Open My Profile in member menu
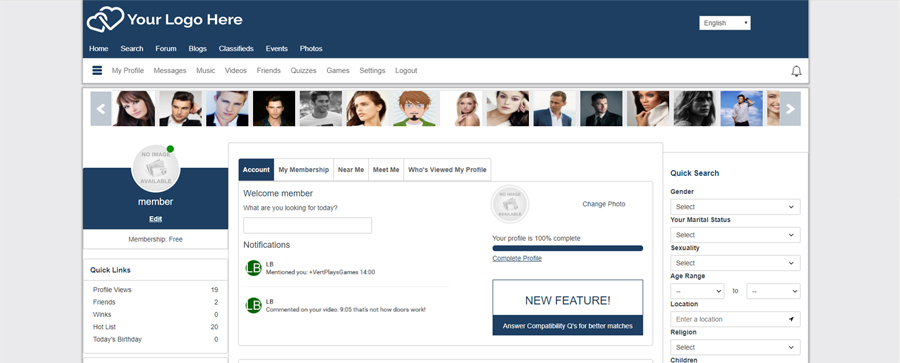The width and height of the screenshot is (900, 363). 128,71
